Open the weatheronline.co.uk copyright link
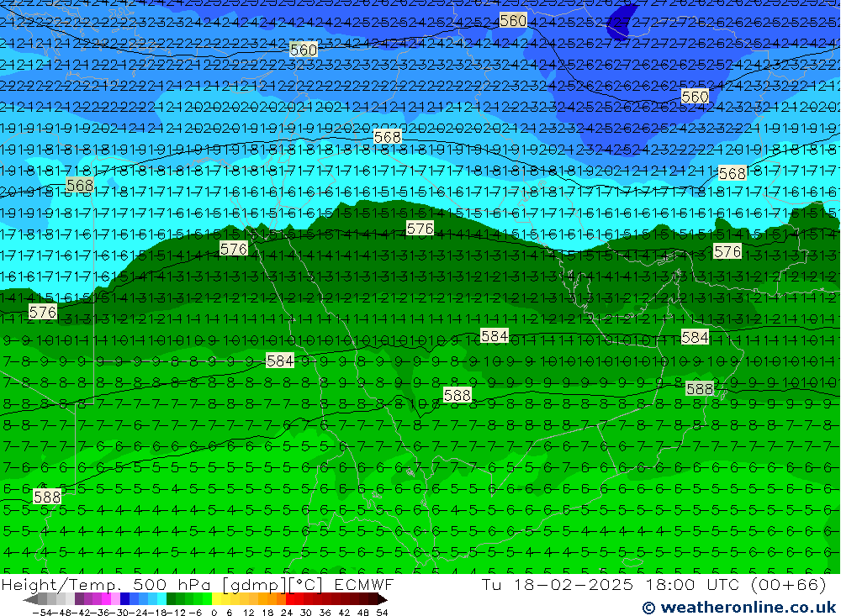Screen dimensions: 841x616 coord(739,608)
